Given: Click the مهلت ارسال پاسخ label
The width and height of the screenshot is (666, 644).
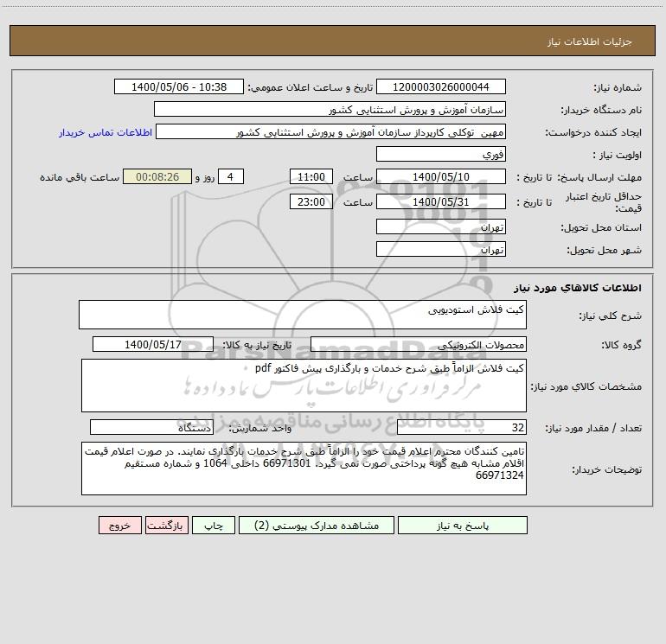Looking at the screenshot, I should 599,177.
